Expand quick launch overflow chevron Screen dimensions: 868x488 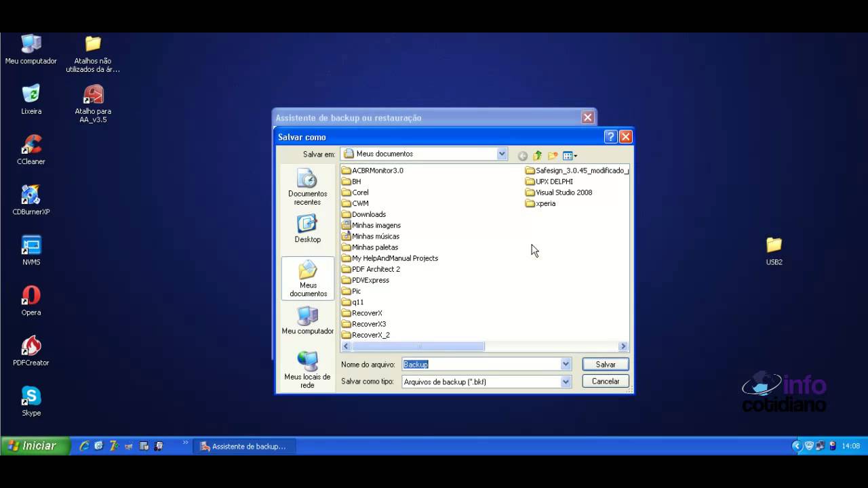pos(186,444)
